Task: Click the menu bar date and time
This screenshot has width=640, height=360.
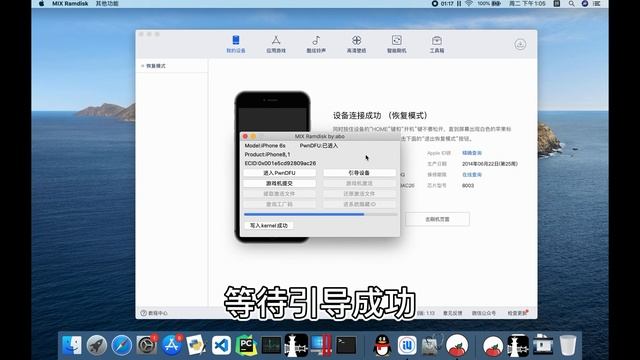Action: coord(527,4)
